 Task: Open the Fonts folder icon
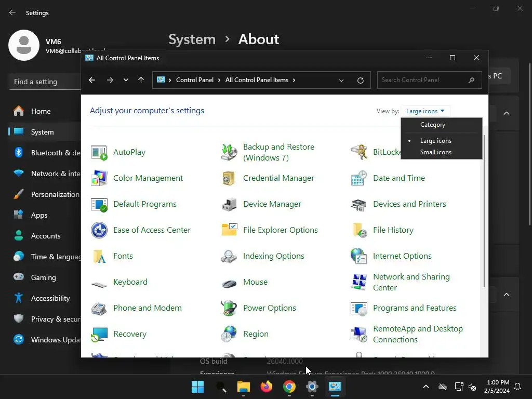(99, 256)
